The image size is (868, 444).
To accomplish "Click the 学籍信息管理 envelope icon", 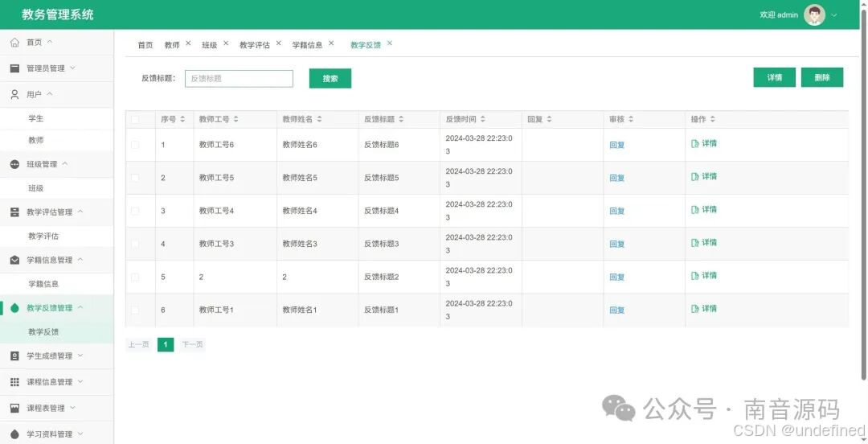I will pyautogui.click(x=15, y=260).
